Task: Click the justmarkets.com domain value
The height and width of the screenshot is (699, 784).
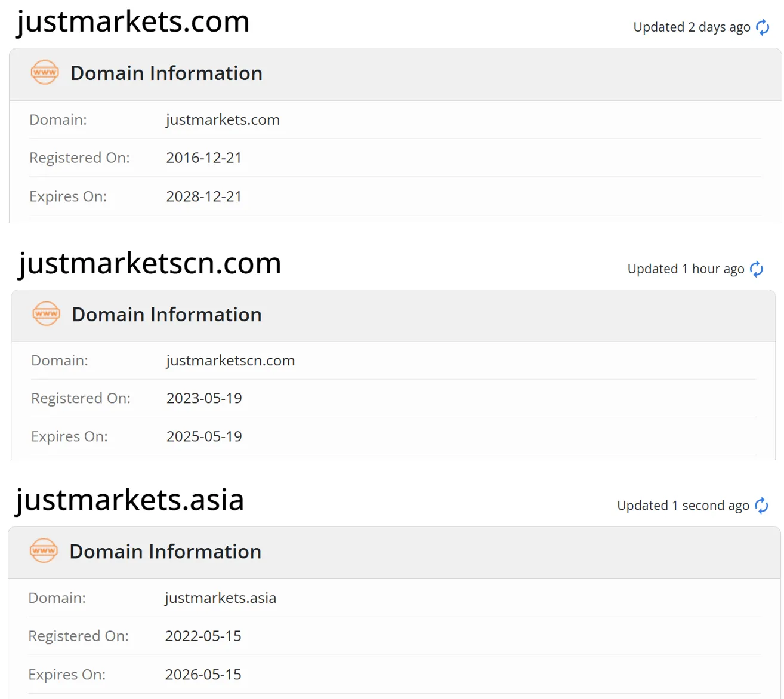Action: (223, 120)
